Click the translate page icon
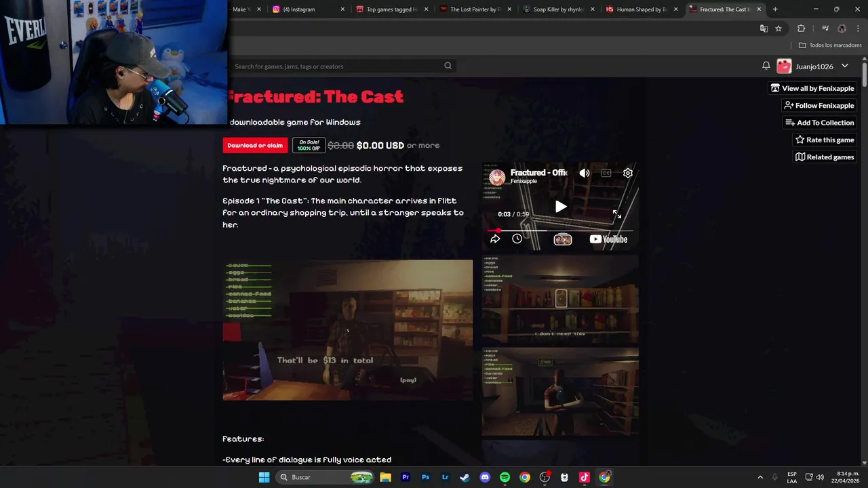Screen dimensions: 868x488 point(764,28)
